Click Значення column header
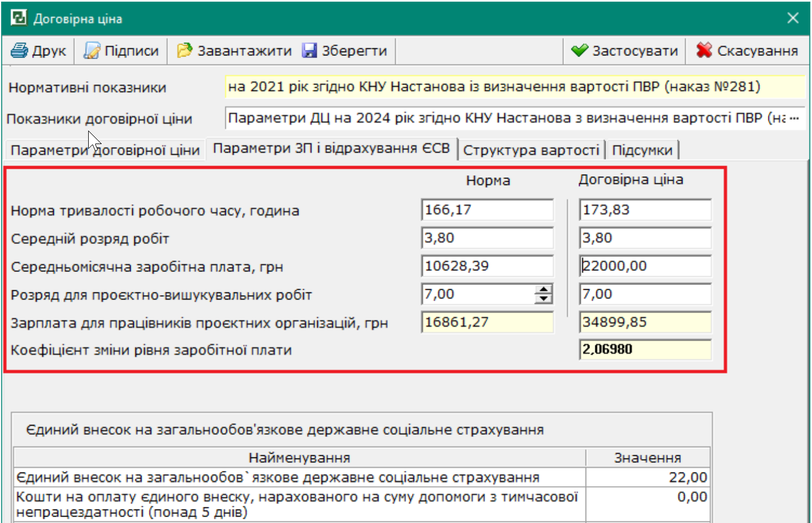Image resolution: width=812 pixels, height=523 pixels. 647,457
